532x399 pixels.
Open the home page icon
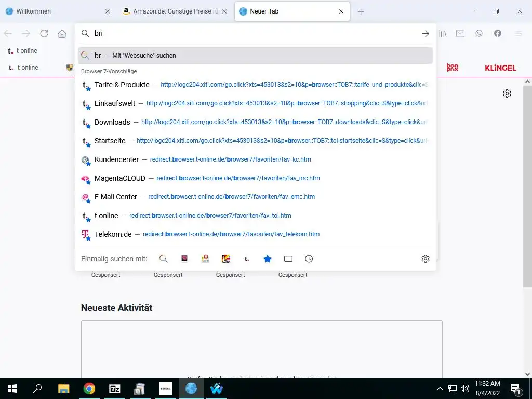point(62,34)
